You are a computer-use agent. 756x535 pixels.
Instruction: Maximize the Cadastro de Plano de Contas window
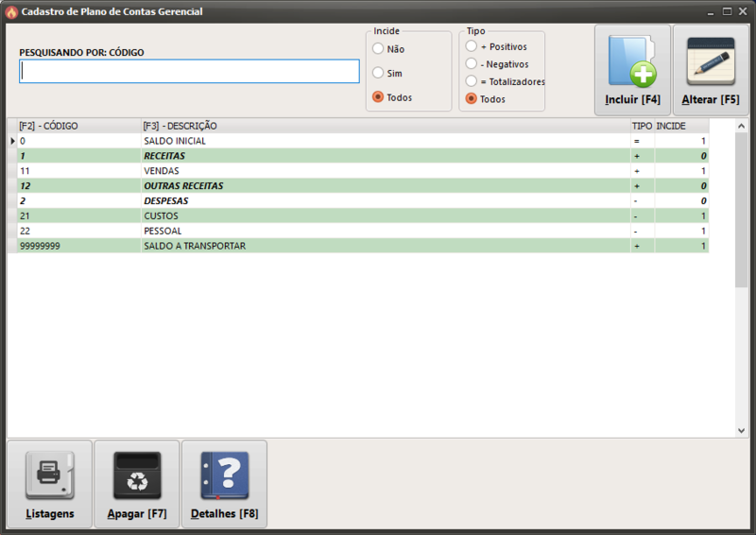(x=727, y=11)
